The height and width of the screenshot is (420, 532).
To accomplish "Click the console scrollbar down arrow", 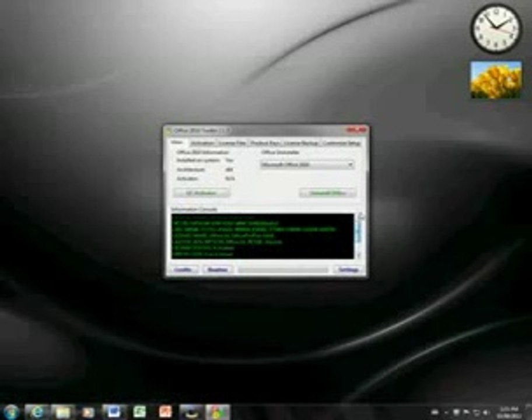I will click(x=360, y=256).
